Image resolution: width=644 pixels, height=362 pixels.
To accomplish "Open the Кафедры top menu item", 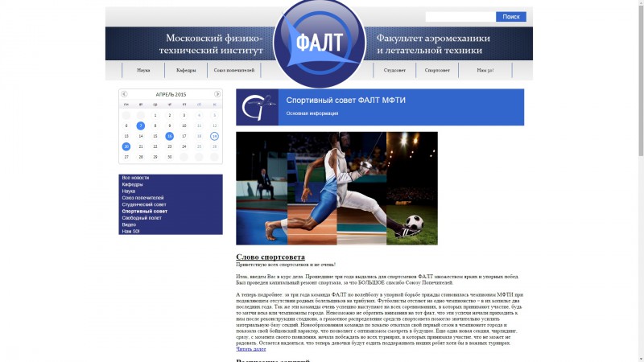I will (x=186, y=70).
